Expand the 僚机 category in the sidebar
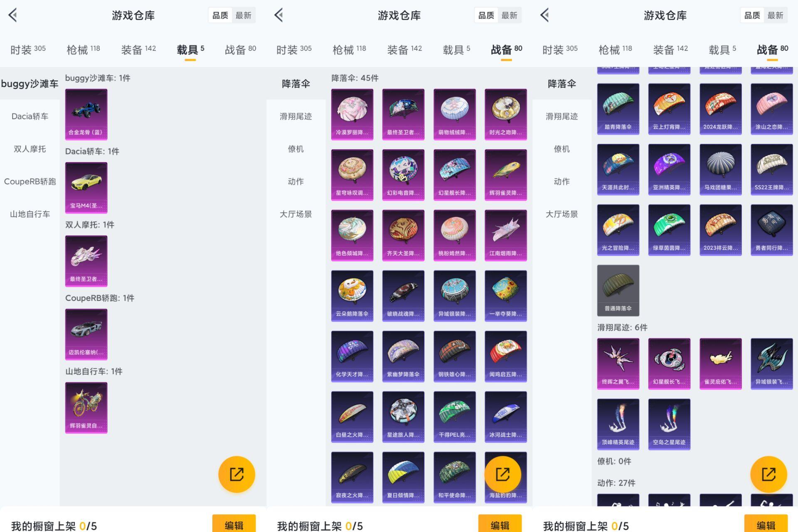Image resolution: width=798 pixels, height=532 pixels. [296, 149]
